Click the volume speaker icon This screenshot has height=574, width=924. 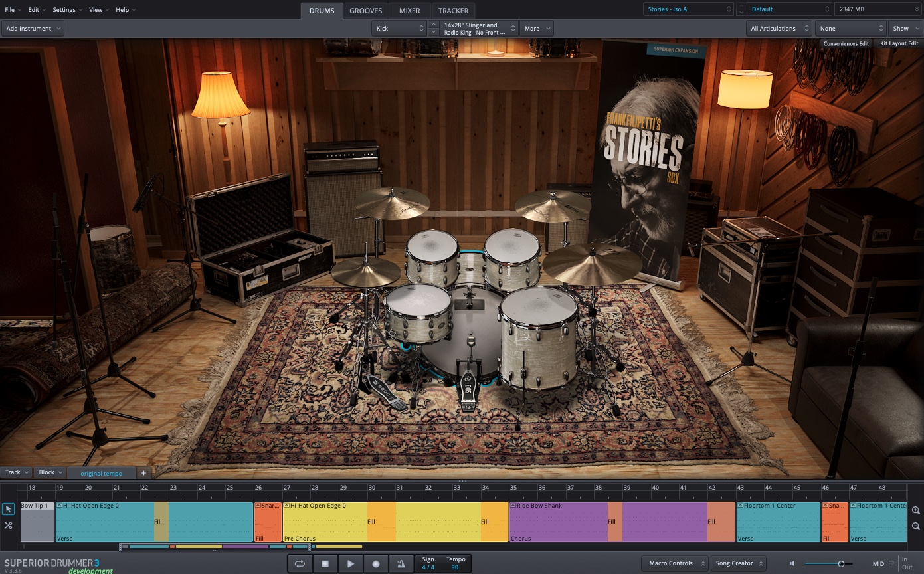coord(792,563)
